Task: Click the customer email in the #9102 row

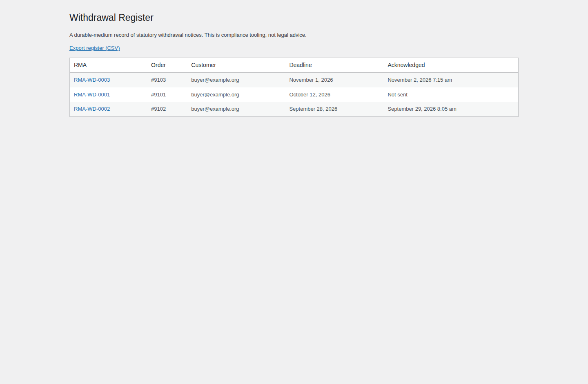Action: 215,109
